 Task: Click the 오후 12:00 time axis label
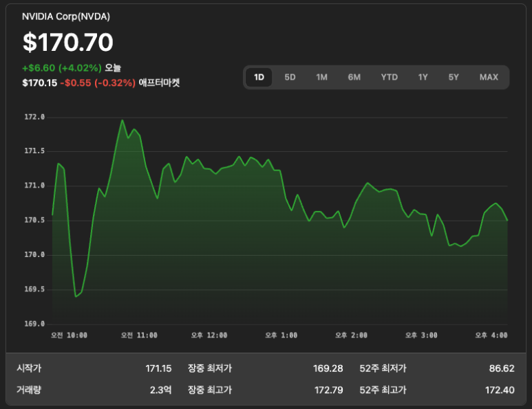click(x=209, y=335)
